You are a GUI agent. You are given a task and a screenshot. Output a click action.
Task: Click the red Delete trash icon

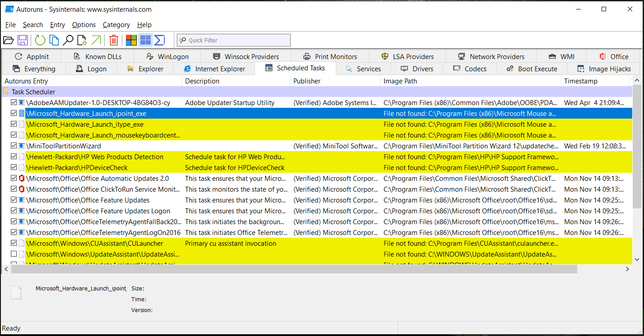coord(114,40)
